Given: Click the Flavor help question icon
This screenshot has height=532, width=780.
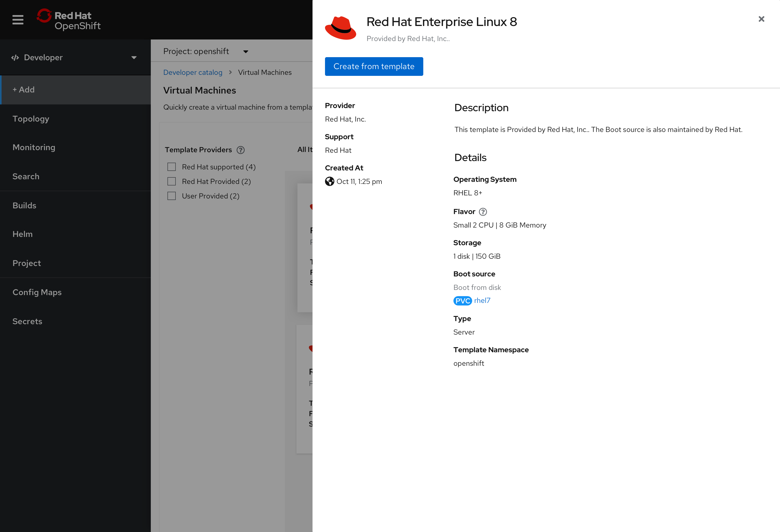Looking at the screenshot, I should [483, 212].
